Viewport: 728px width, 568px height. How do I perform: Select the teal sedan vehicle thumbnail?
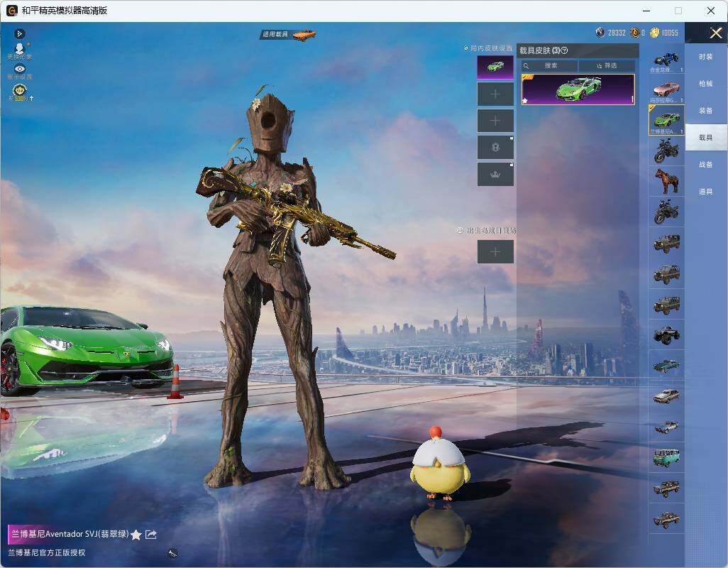coord(666,365)
